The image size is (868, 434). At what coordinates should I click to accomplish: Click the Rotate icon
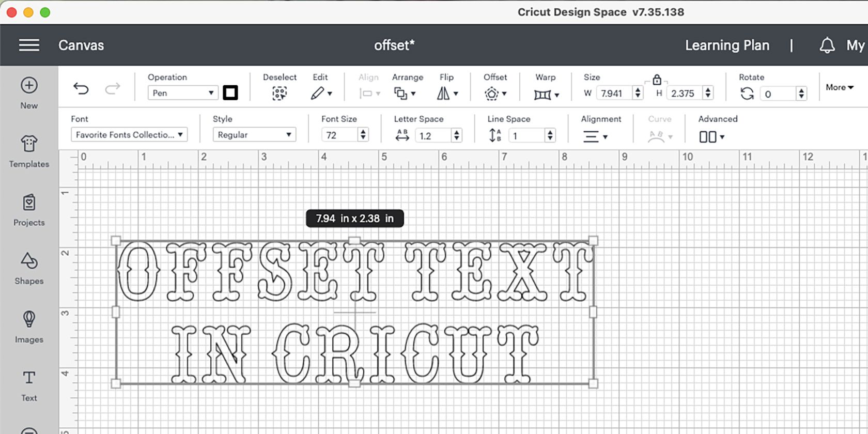tap(747, 94)
